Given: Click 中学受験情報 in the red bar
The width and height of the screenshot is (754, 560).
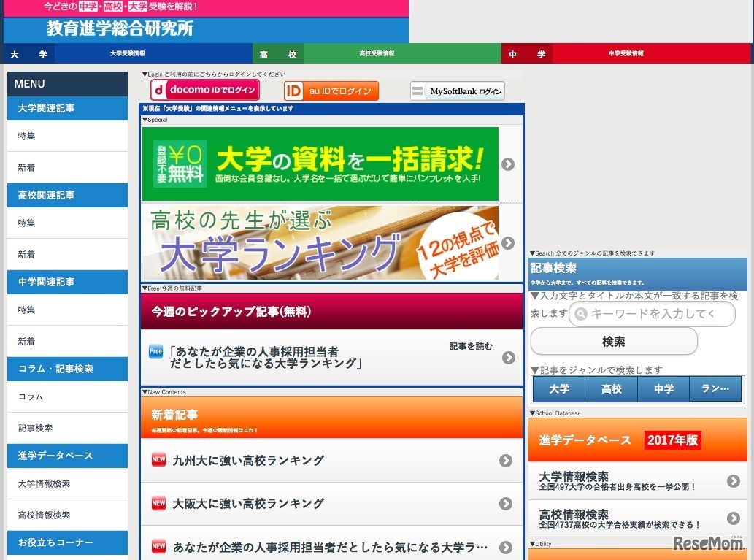Looking at the screenshot, I should click(626, 53).
